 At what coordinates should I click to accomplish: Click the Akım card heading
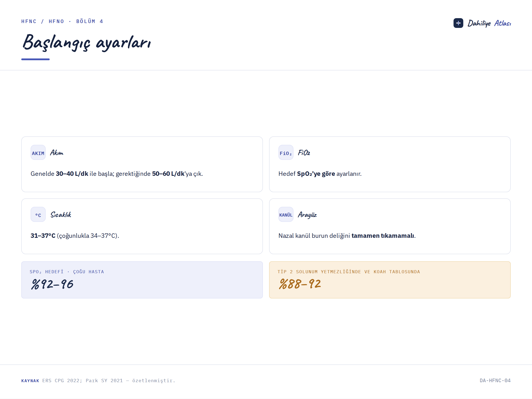pos(57,153)
